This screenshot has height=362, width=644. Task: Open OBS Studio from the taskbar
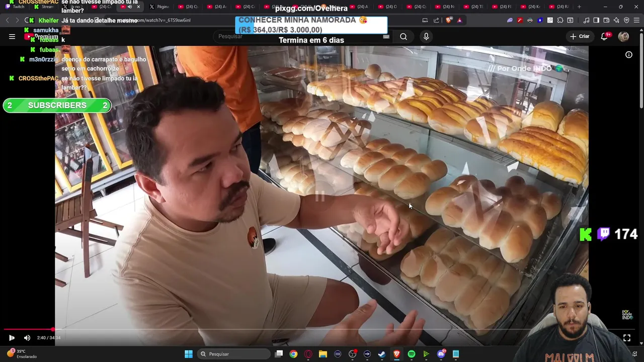point(352,354)
